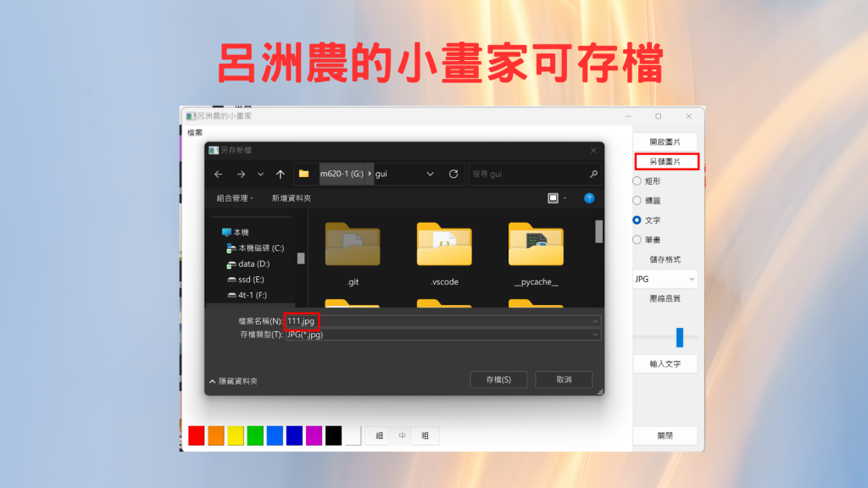This screenshot has height=488, width=868.
Task: Open the .vscode folder
Action: point(444,254)
